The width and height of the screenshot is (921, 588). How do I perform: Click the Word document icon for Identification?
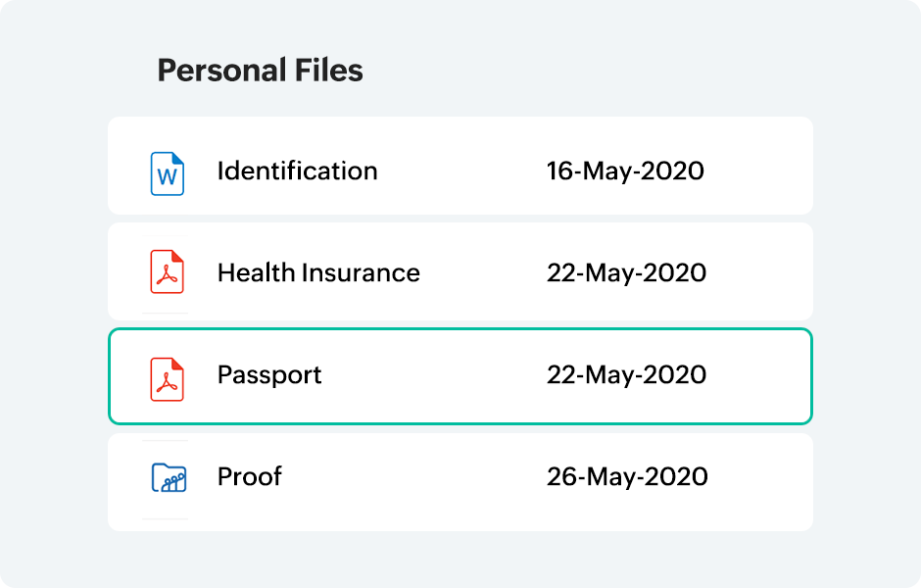(x=167, y=173)
